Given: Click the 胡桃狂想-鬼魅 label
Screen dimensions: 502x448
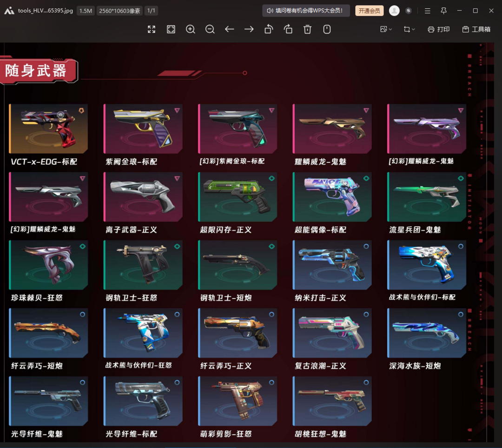Looking at the screenshot, I should pos(320,434).
